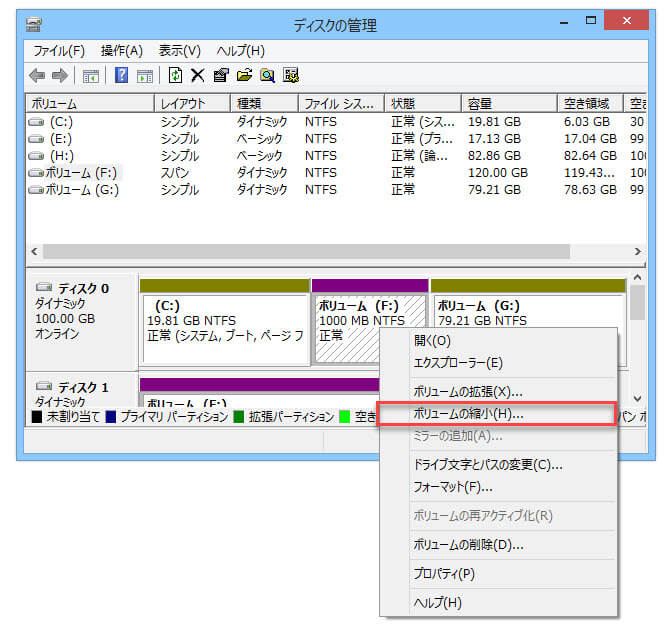
Task: Click the ファイル システム column header
Action: pyautogui.click(x=340, y=104)
